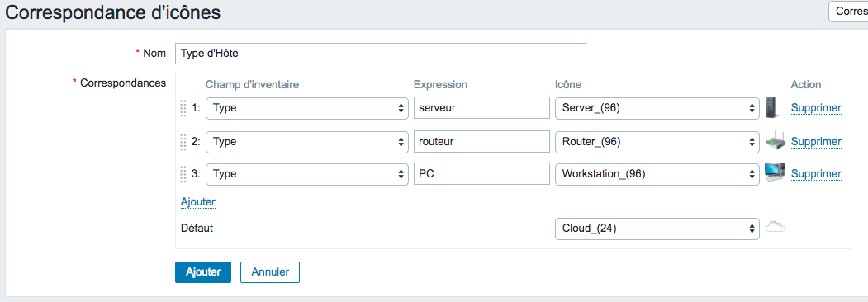Open the inventory field dropdown in row 3
The width and height of the screenshot is (868, 302).
pyautogui.click(x=307, y=173)
